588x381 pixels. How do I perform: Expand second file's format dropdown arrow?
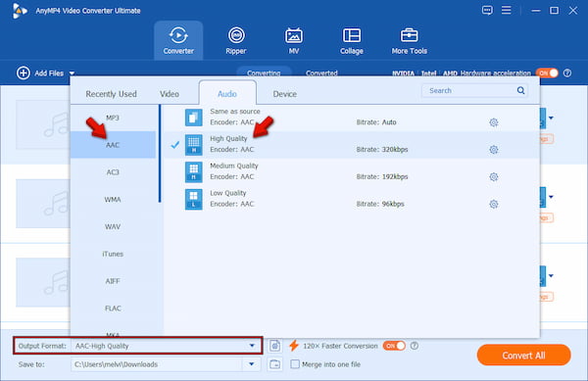[x=551, y=197]
